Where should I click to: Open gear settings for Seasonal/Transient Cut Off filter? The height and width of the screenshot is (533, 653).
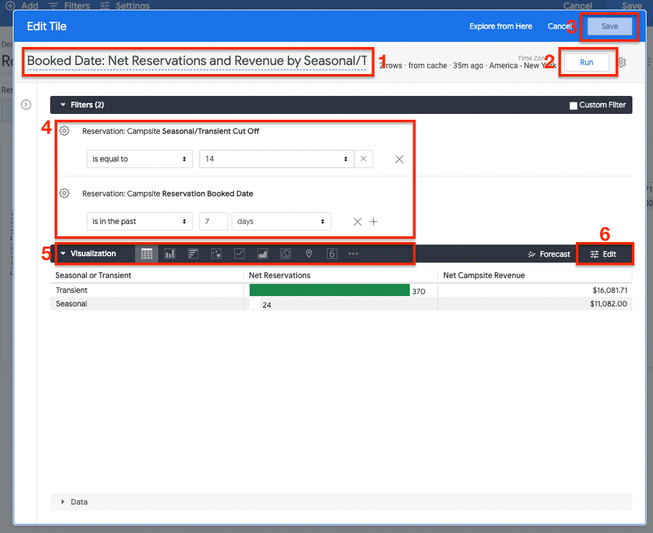(x=64, y=131)
